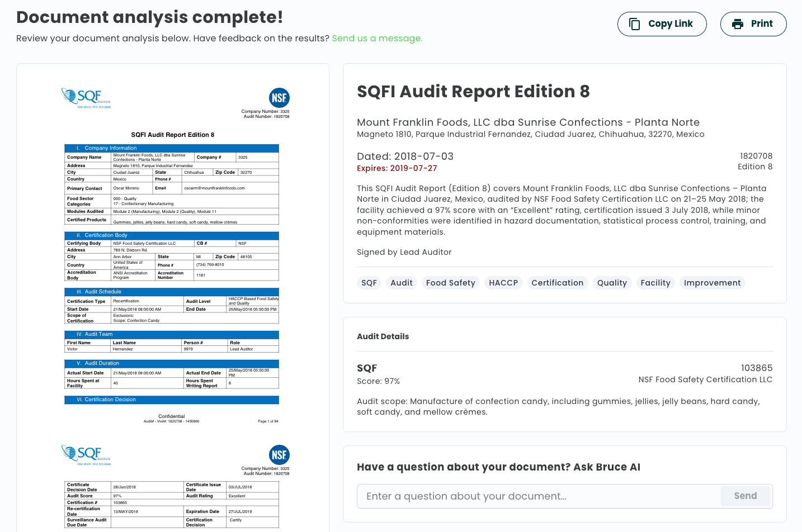
Task: Click the copy icon in Copy Link
Action: point(634,24)
